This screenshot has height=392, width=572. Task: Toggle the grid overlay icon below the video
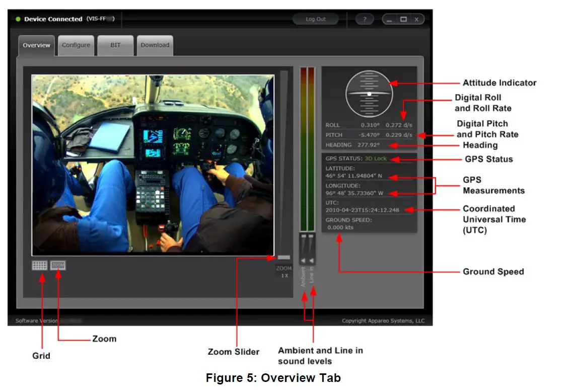pos(40,265)
